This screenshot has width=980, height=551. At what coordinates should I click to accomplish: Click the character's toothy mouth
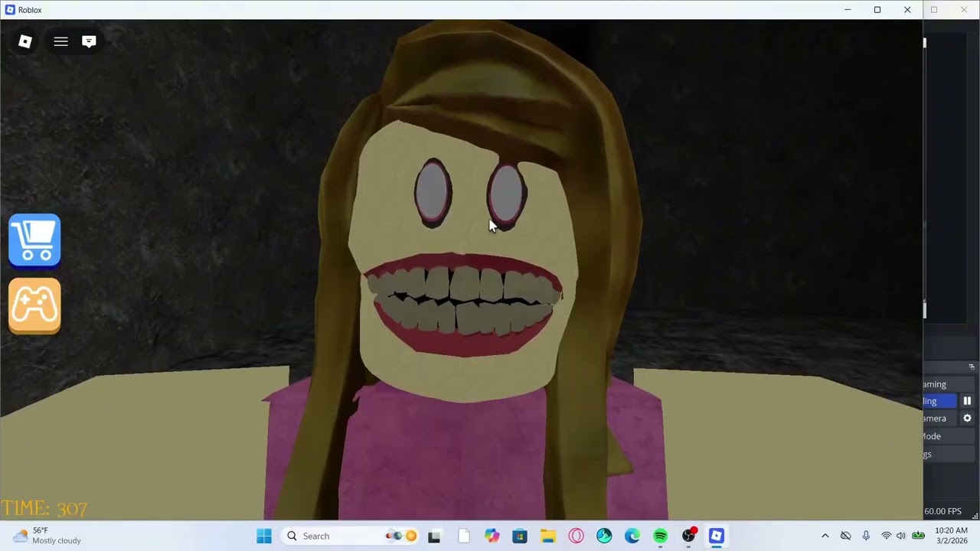point(463,304)
